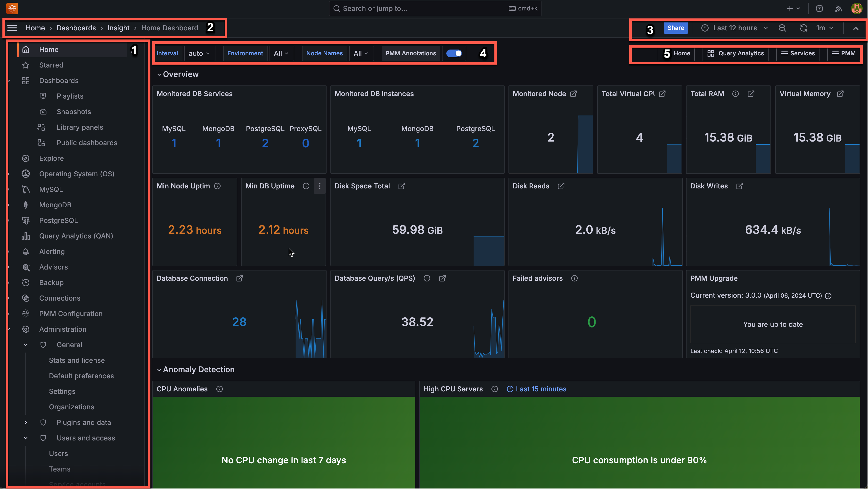
Task: Open PMM Configuration in sidebar
Action: click(x=71, y=314)
